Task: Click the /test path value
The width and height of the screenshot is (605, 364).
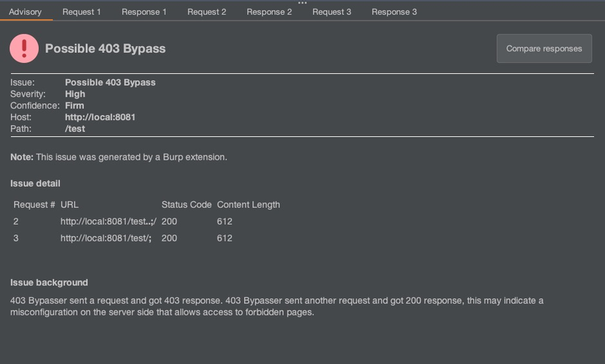Action: click(75, 129)
